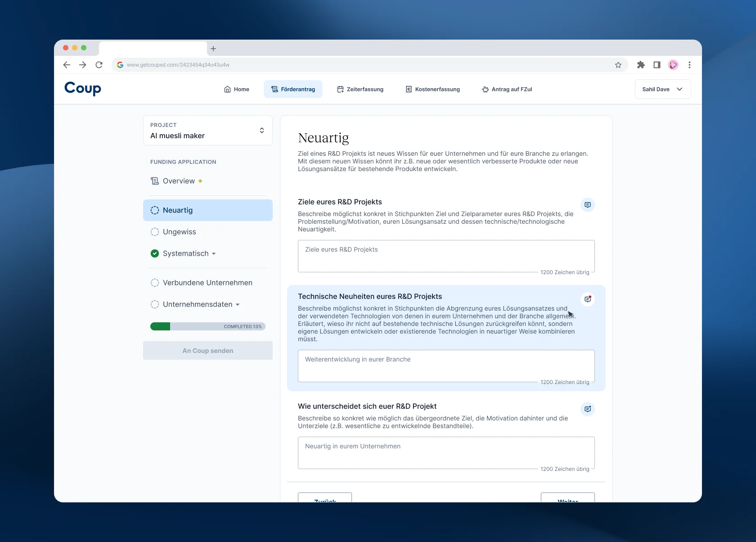This screenshot has width=756, height=542.
Task: Open Antrag auf FZul tab
Action: pyautogui.click(x=507, y=89)
